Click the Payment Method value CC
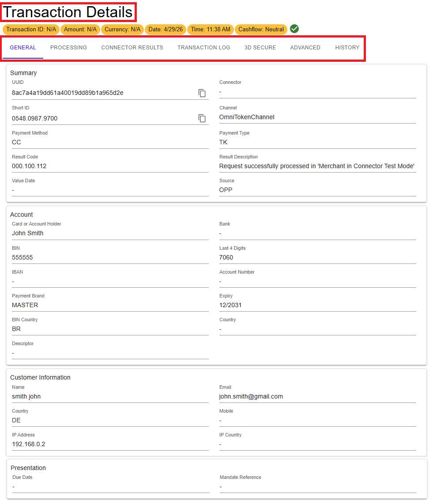Screen dimensions: 433x504 pyautogui.click(x=16, y=142)
